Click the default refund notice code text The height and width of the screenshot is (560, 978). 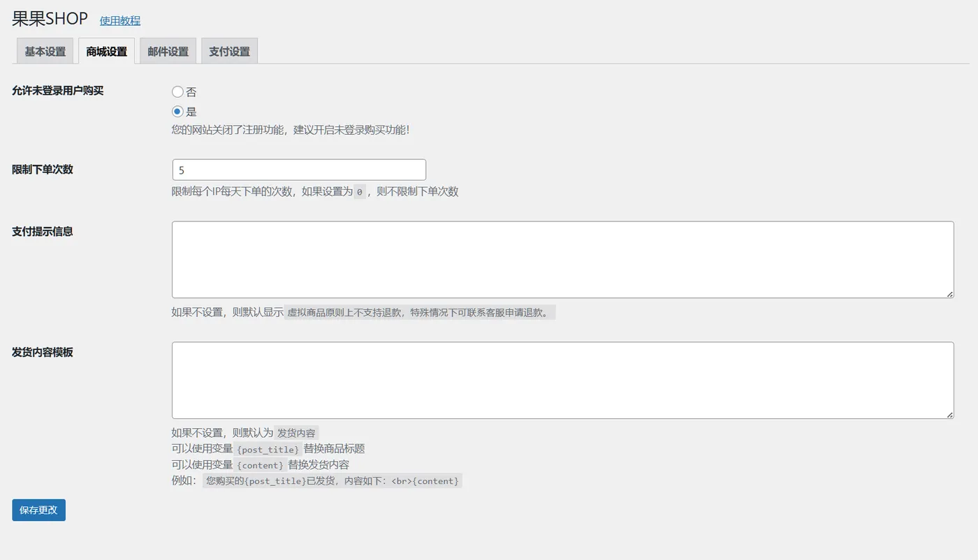click(x=419, y=313)
